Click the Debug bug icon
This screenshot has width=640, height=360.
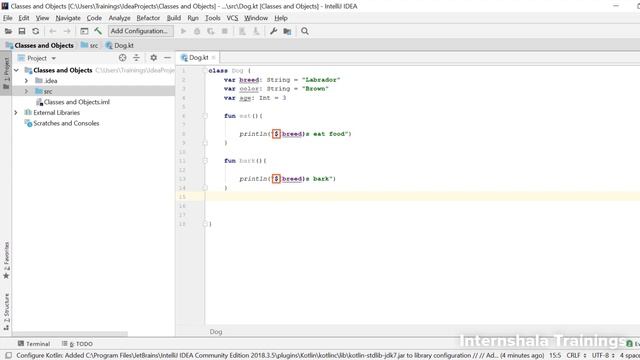pyautogui.click(x=197, y=31)
